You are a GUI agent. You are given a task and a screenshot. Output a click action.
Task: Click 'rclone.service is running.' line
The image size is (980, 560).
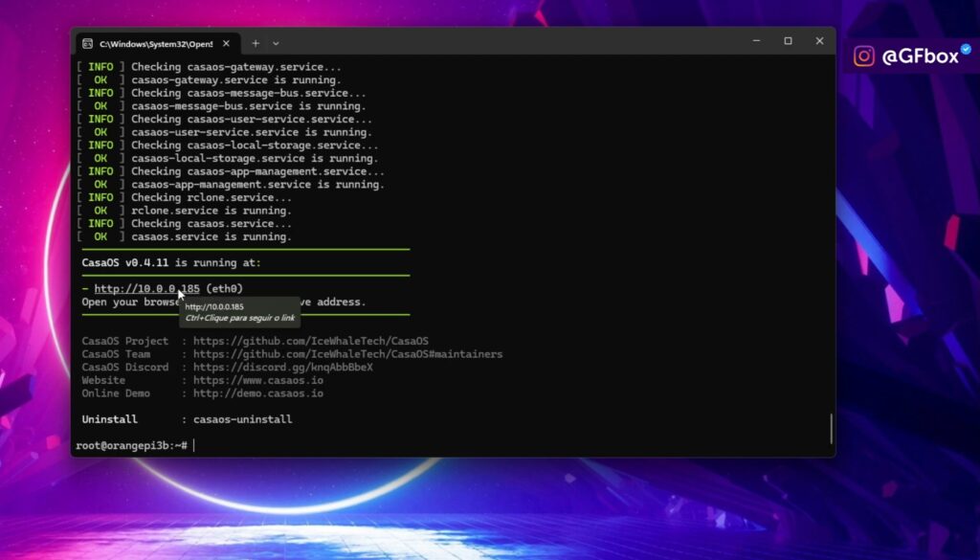pyautogui.click(x=212, y=212)
